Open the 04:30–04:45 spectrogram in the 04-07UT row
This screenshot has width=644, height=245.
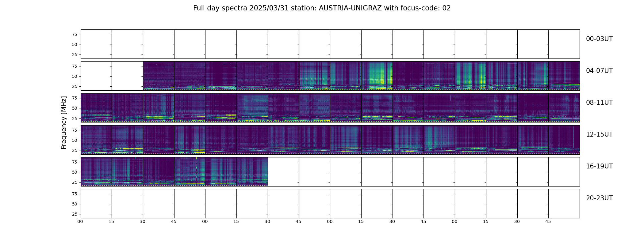(159, 76)
